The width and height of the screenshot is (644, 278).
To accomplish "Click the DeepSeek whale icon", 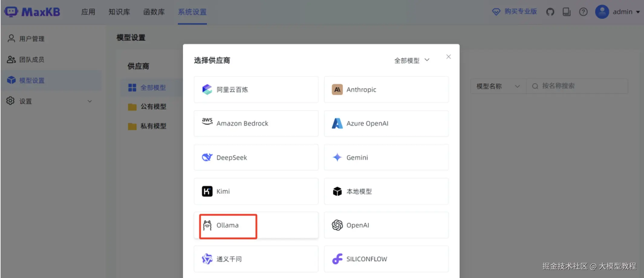I will tap(207, 157).
